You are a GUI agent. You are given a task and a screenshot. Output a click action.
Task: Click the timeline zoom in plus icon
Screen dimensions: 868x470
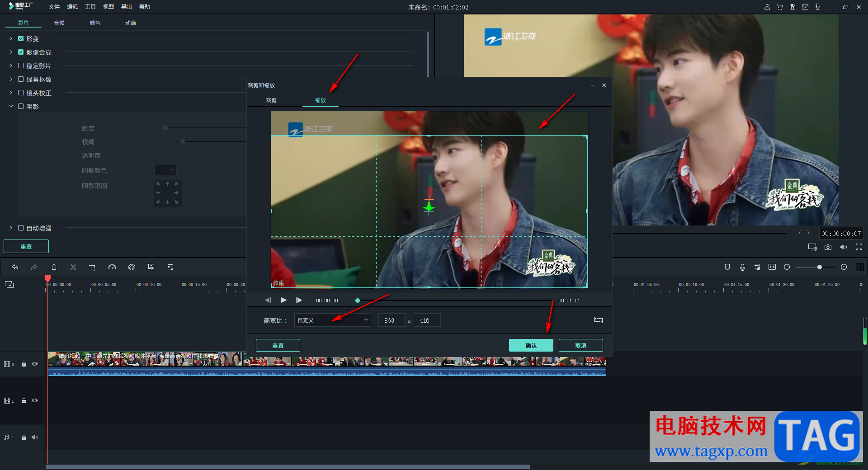(844, 267)
